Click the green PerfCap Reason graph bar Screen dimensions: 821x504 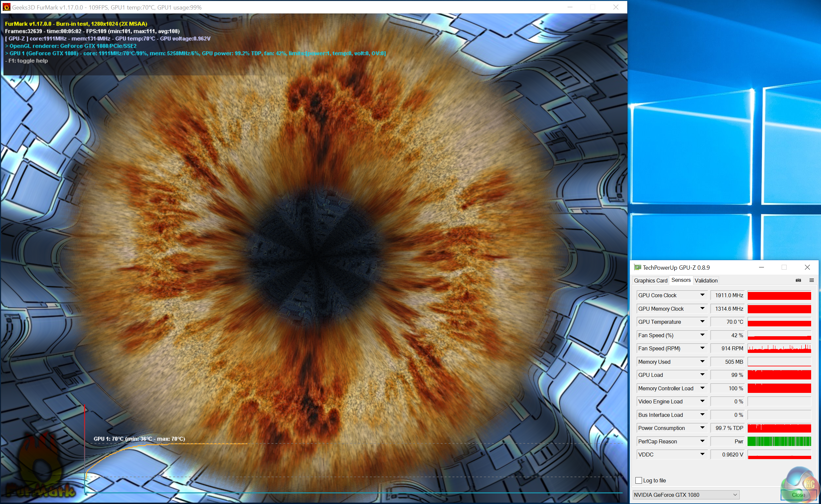pyautogui.click(x=779, y=441)
